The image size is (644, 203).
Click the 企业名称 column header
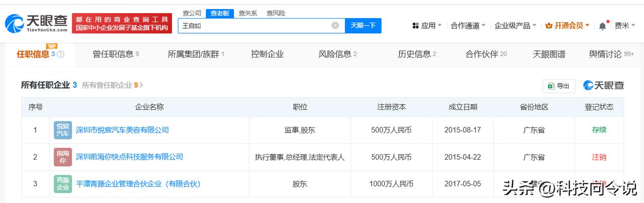pyautogui.click(x=149, y=107)
